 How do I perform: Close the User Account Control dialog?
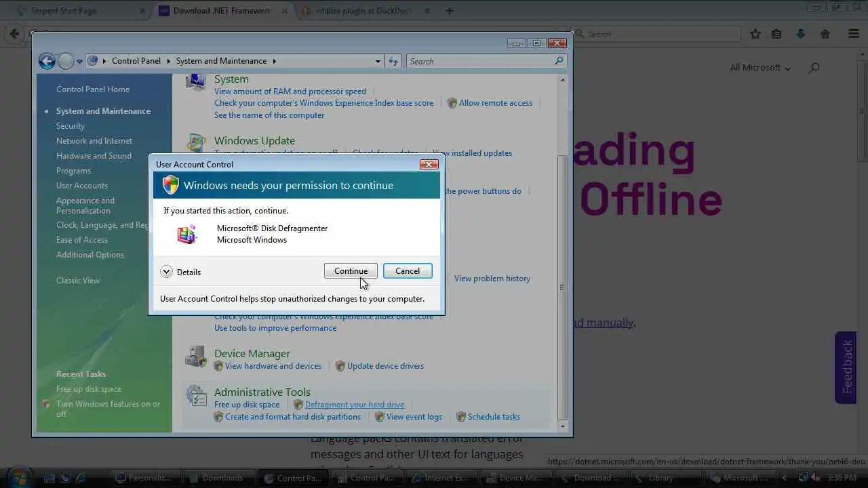tap(429, 164)
